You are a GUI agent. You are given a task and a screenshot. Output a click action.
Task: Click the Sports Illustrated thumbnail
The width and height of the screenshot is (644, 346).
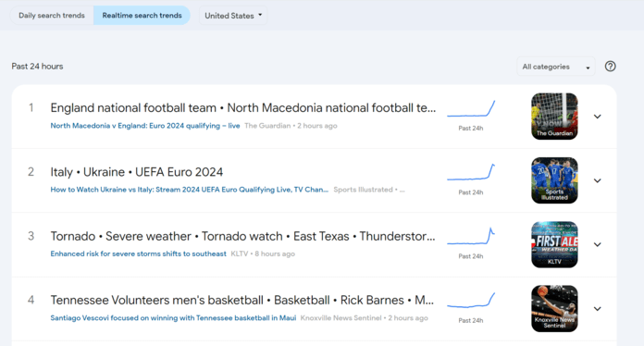click(554, 180)
